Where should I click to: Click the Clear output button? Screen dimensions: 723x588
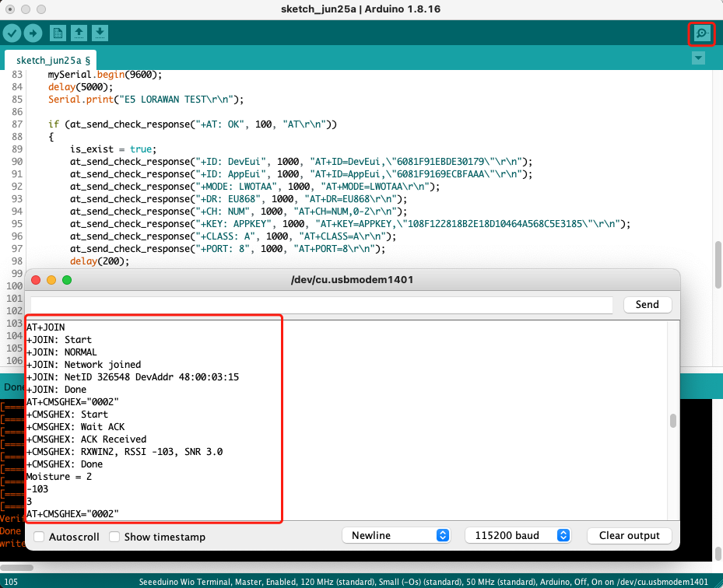click(630, 535)
